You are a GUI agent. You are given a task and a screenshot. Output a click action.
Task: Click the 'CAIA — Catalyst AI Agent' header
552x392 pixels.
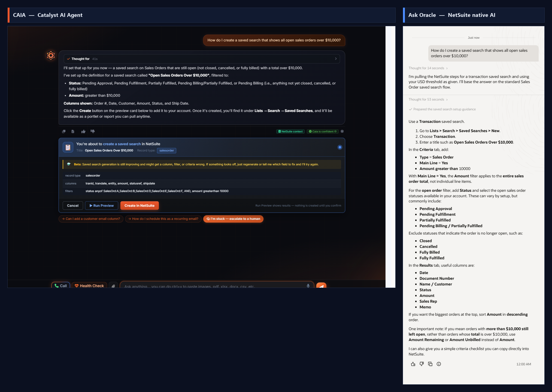pos(202,15)
